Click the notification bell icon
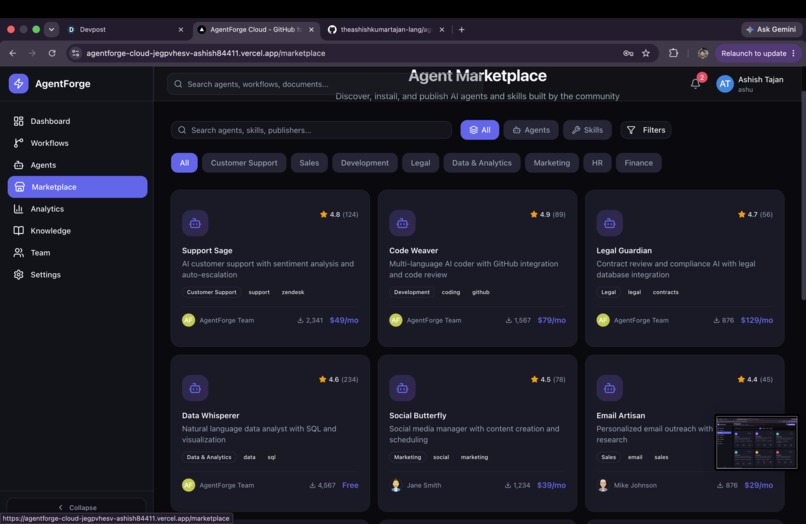The width and height of the screenshot is (806, 524). 695,84
